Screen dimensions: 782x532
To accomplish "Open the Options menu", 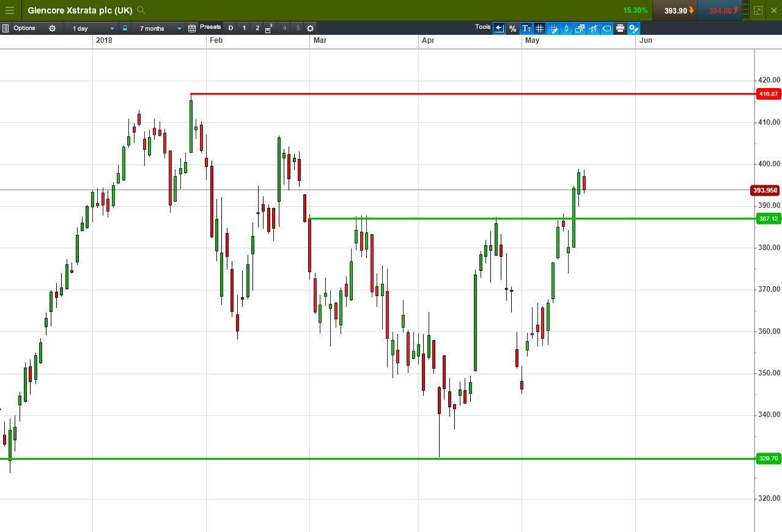I will pos(24,28).
